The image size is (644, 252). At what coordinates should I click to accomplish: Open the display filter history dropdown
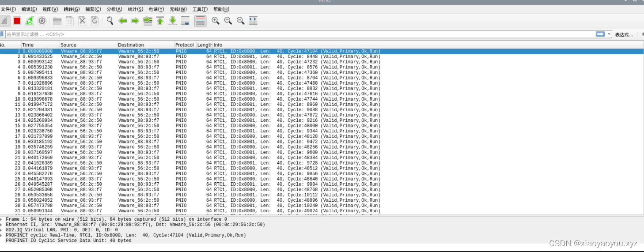click(610, 34)
